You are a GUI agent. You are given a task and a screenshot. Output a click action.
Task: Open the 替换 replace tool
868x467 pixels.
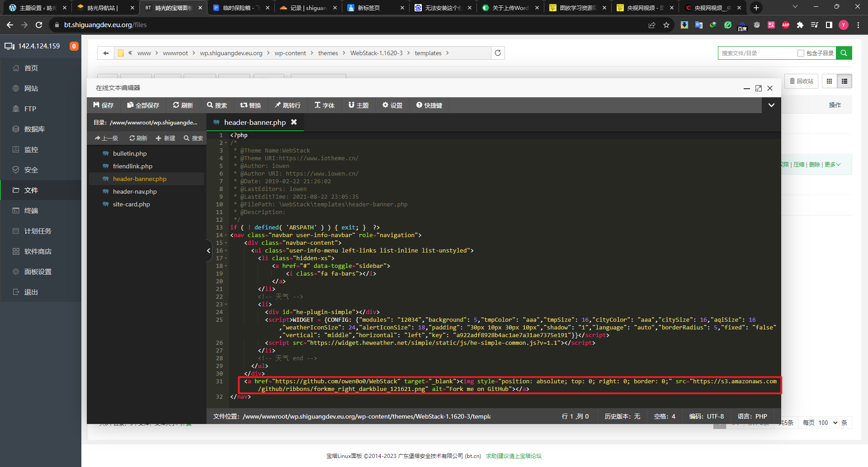click(250, 105)
